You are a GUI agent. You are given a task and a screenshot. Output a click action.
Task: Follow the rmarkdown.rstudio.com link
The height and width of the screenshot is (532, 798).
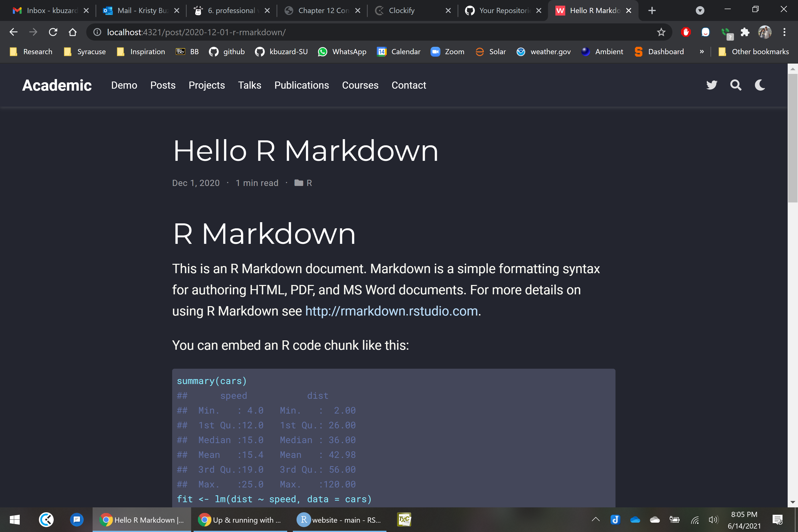point(391,311)
